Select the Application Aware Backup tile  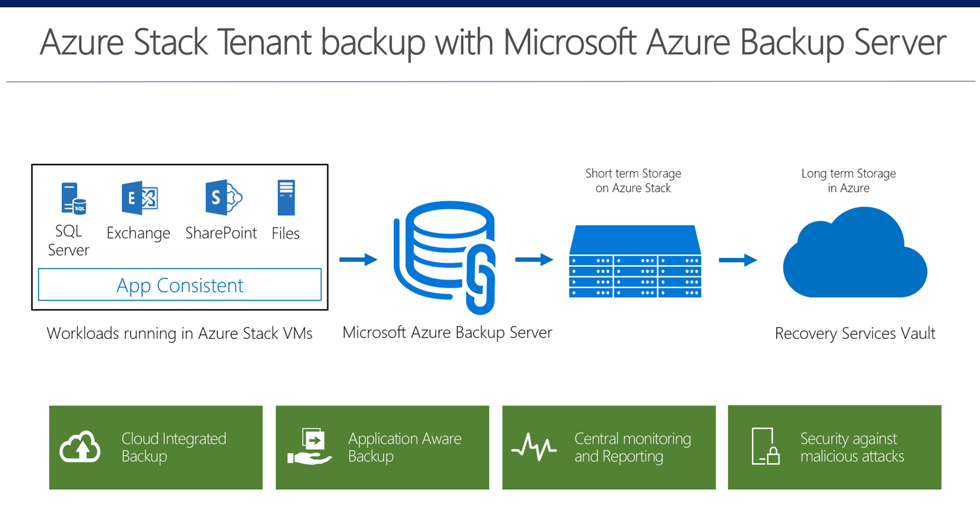[x=382, y=447]
